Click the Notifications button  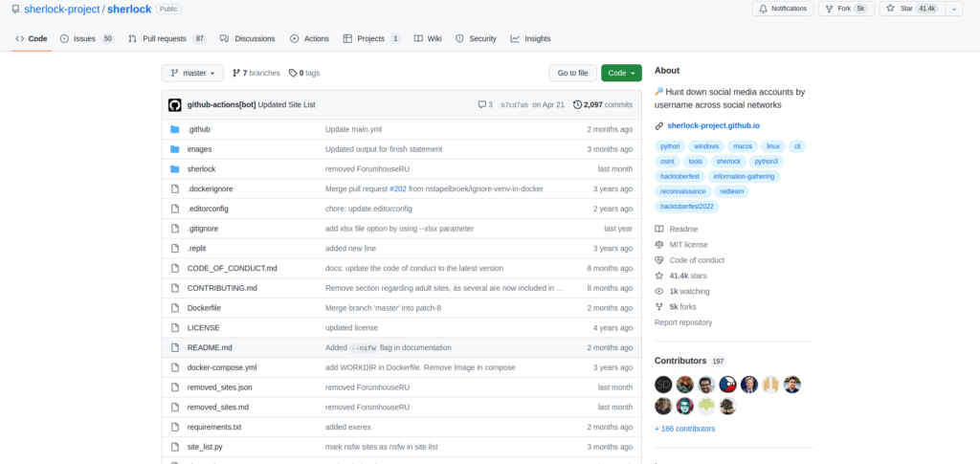pos(783,9)
